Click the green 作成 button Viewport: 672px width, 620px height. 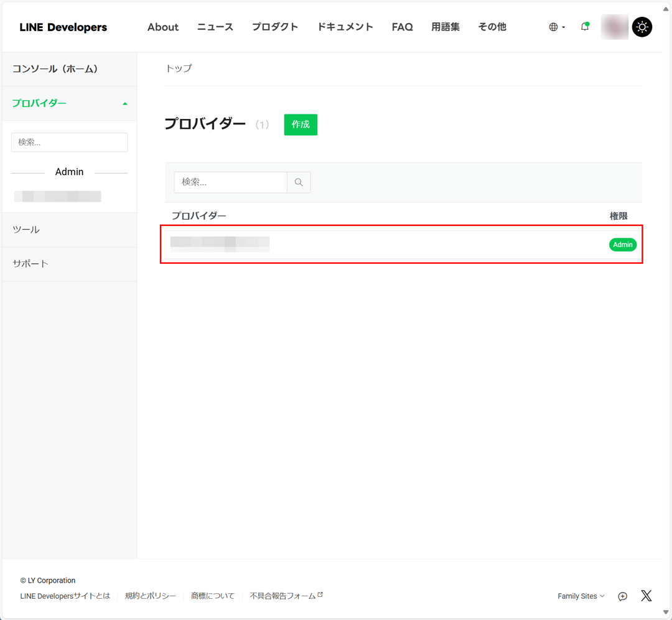(x=301, y=124)
